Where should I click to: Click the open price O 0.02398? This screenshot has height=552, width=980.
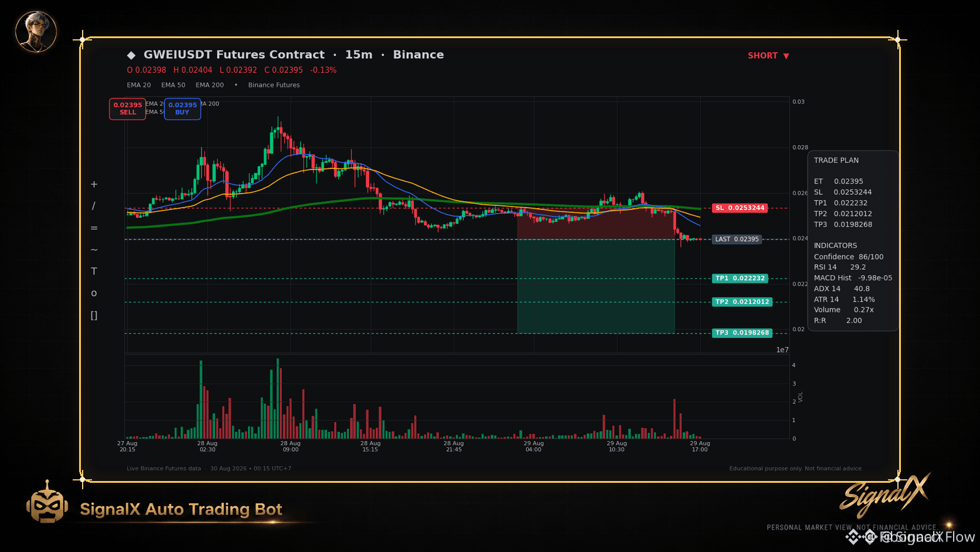click(147, 70)
